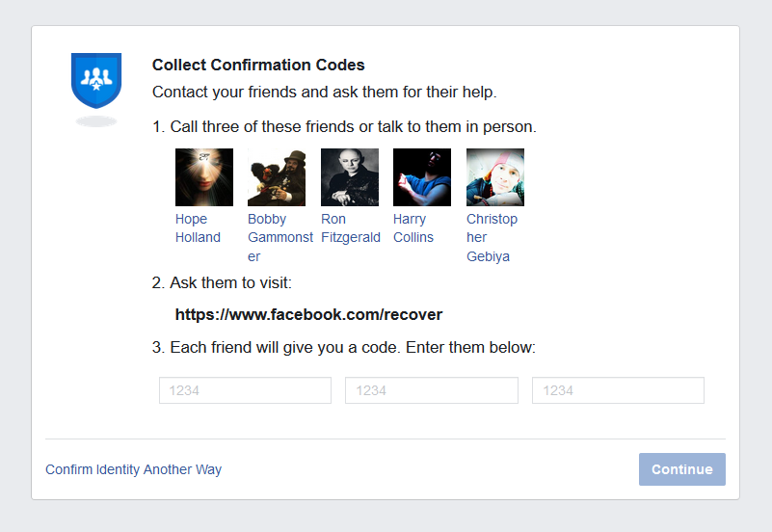Click the 'Each friend will give you a code' text
The width and height of the screenshot is (772, 532).
344,348
